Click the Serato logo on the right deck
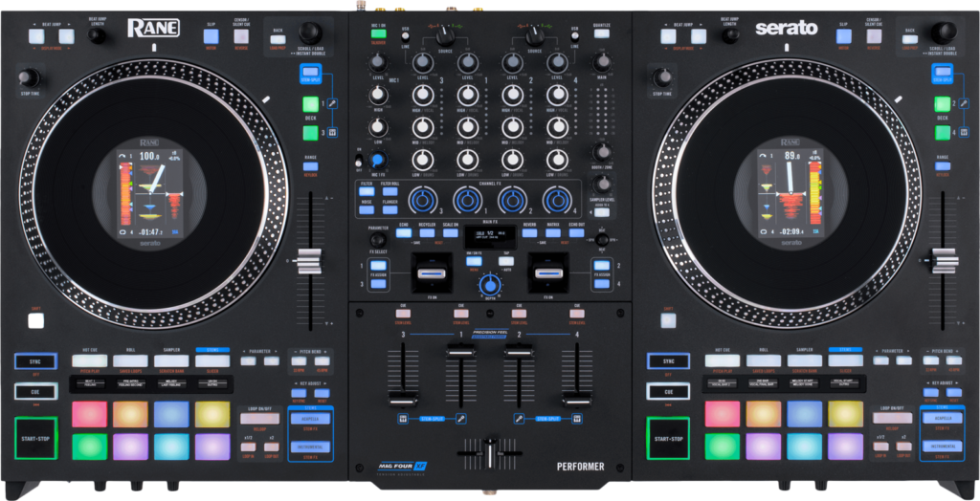 tap(786, 28)
